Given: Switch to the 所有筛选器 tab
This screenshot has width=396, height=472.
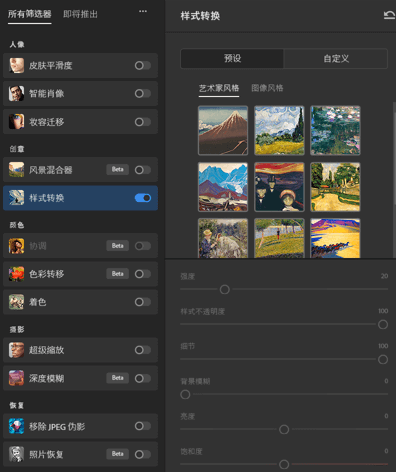Looking at the screenshot, I should coord(30,14).
